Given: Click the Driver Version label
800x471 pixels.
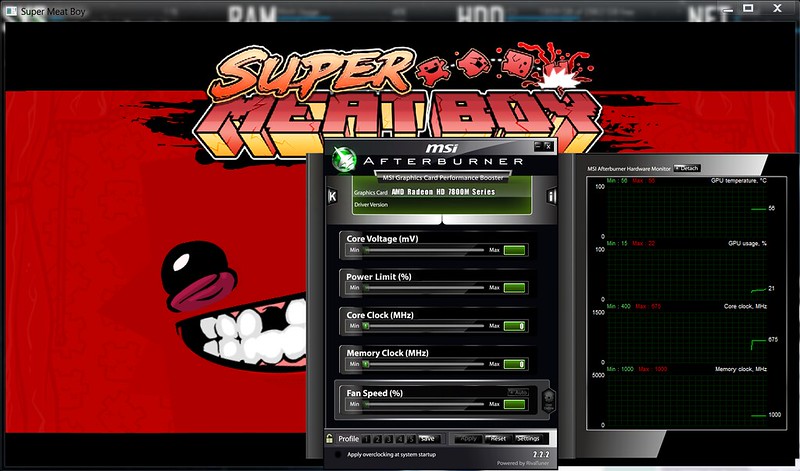Looking at the screenshot, I should (371, 205).
